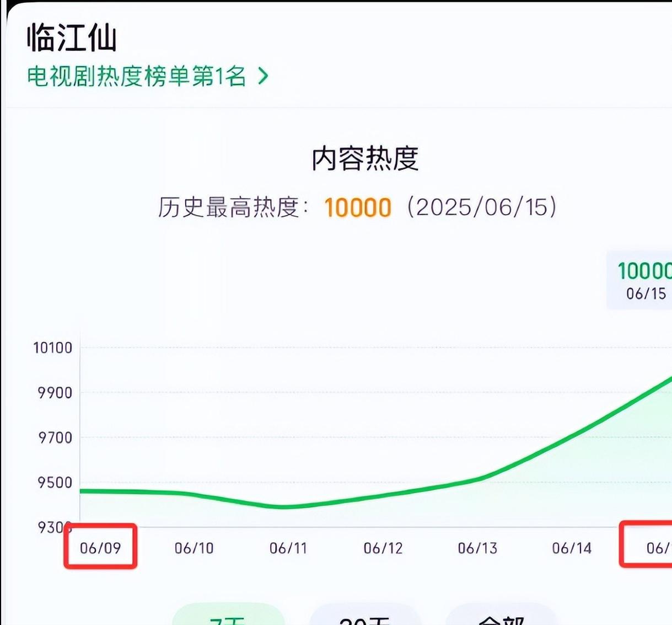Click the 内容热度 chart heading

point(365,159)
